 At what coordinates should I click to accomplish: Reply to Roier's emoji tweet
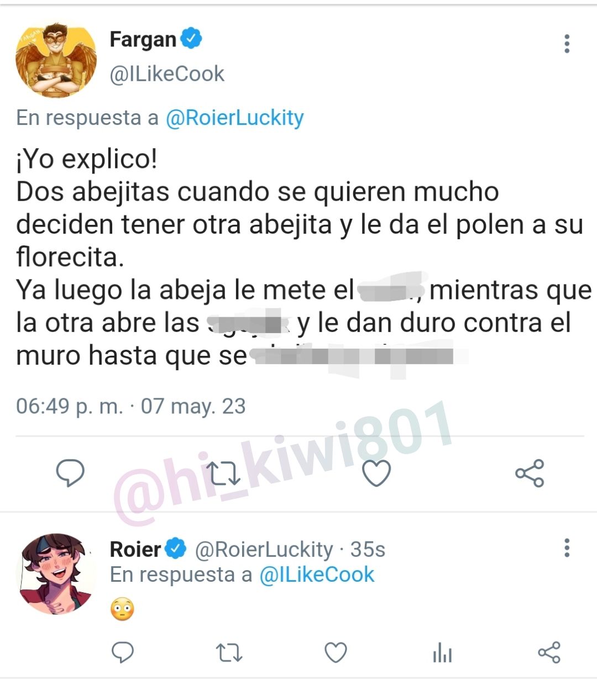coord(123,652)
